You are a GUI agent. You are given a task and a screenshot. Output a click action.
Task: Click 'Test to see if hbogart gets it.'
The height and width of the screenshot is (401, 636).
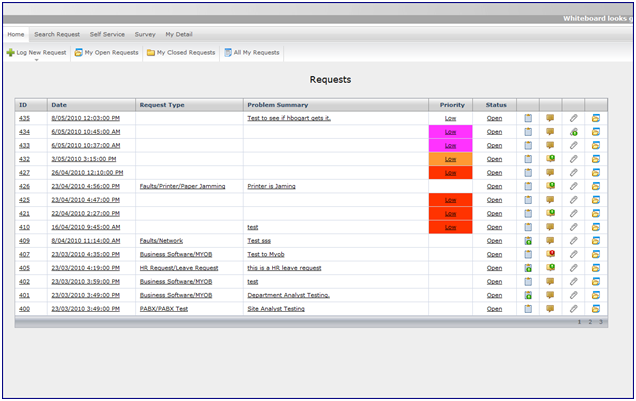289,118
